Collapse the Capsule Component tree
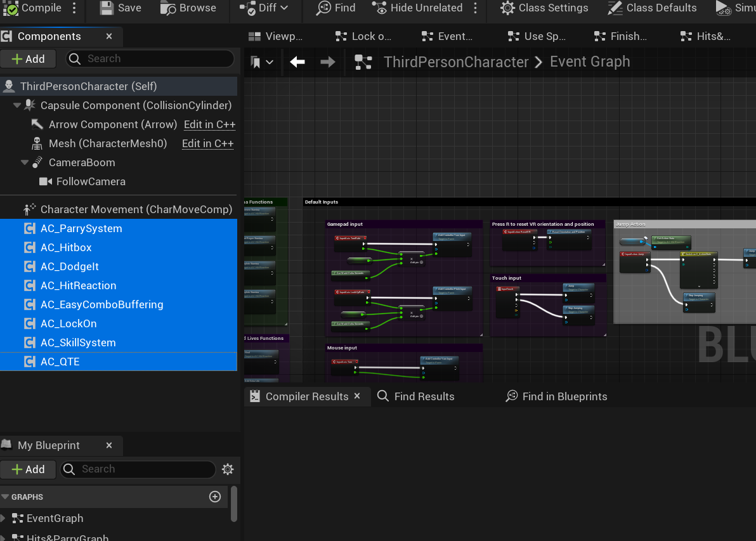Viewport: 756px width, 541px height. click(17, 105)
